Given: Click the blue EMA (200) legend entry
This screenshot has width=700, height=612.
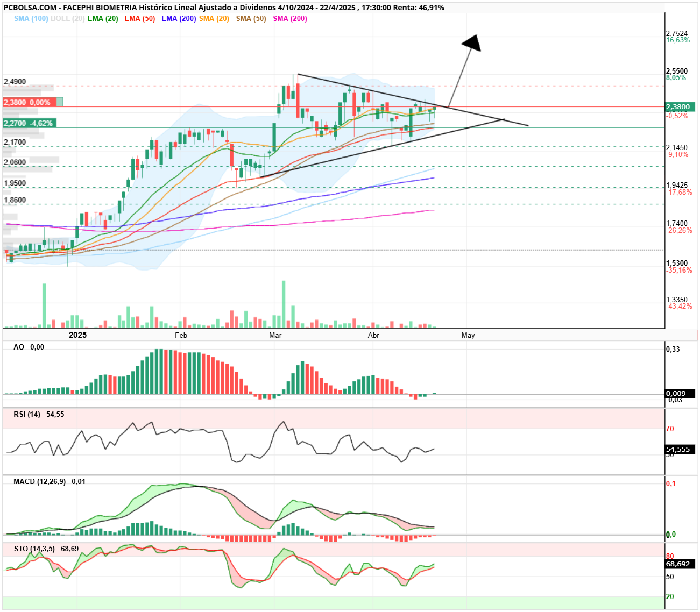Looking at the screenshot, I should [x=179, y=18].
